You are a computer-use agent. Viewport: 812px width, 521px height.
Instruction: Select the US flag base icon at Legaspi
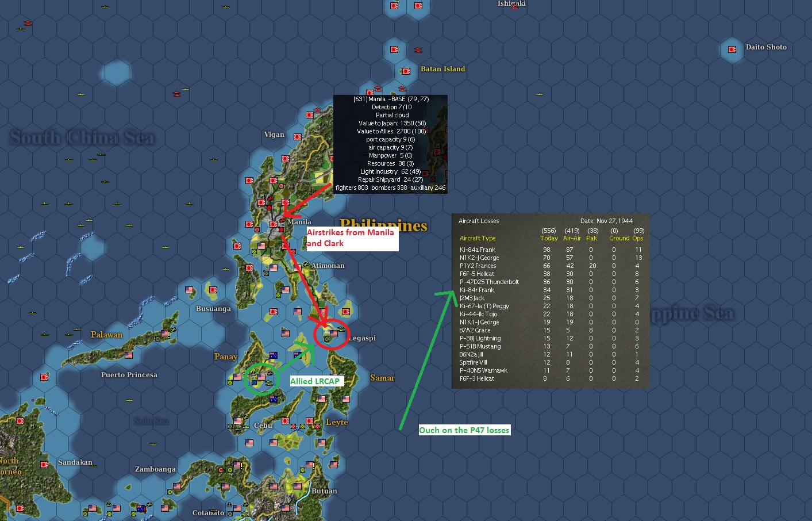(x=334, y=332)
